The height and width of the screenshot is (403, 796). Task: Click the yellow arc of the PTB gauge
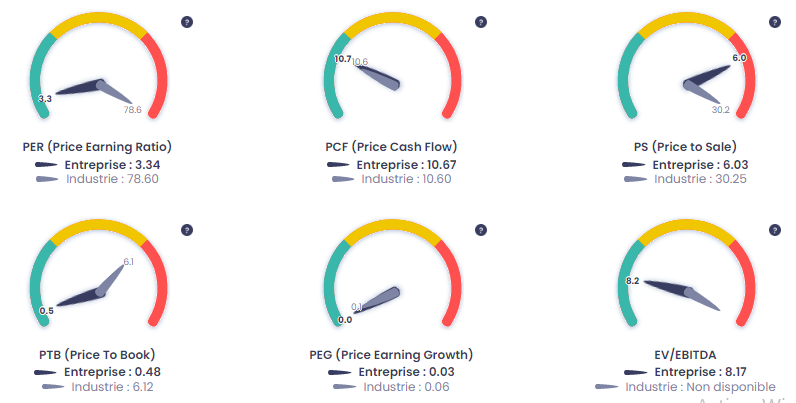coord(98,229)
